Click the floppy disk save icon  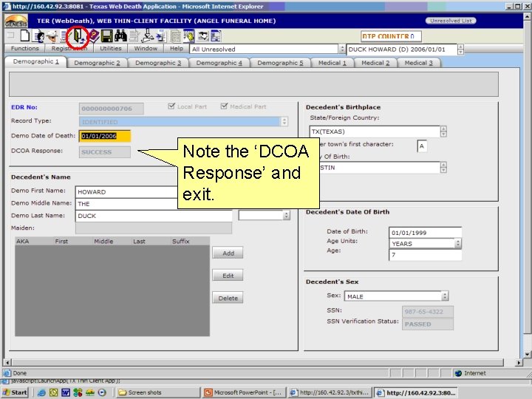tap(106, 36)
